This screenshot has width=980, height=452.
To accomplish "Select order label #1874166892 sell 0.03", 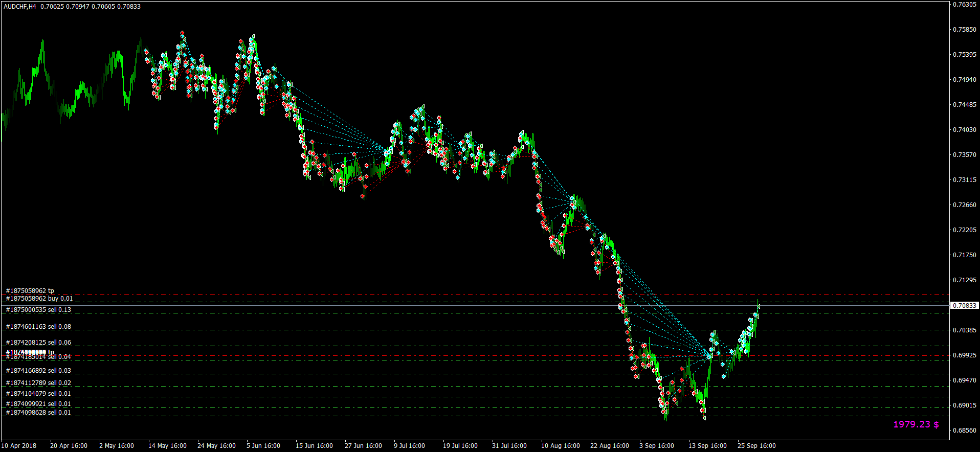I will click(x=38, y=371).
